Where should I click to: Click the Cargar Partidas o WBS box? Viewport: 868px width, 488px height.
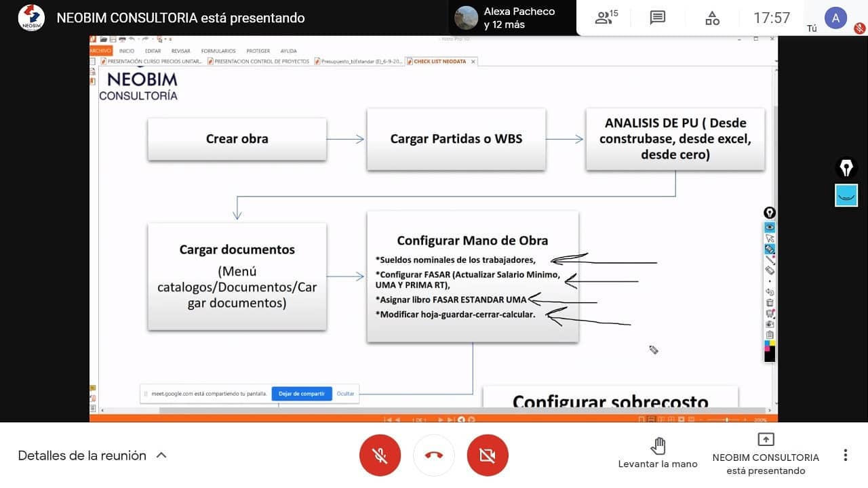click(x=456, y=139)
